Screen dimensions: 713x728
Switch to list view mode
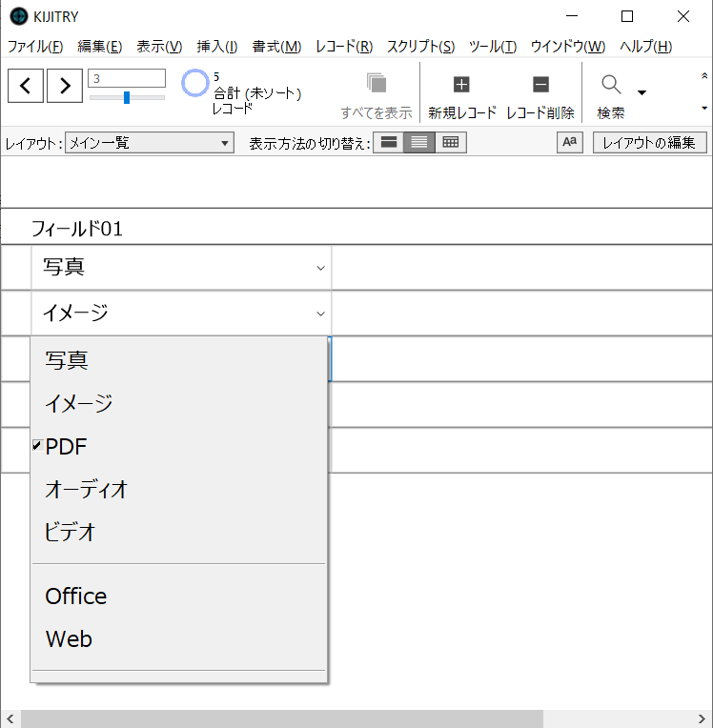click(x=419, y=143)
